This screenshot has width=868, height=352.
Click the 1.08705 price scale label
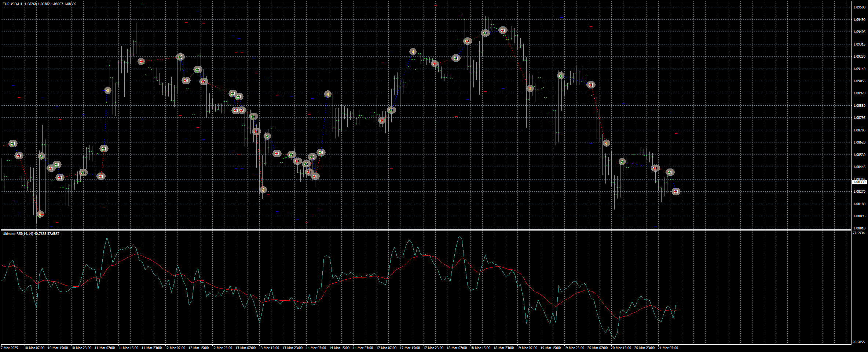pos(860,130)
